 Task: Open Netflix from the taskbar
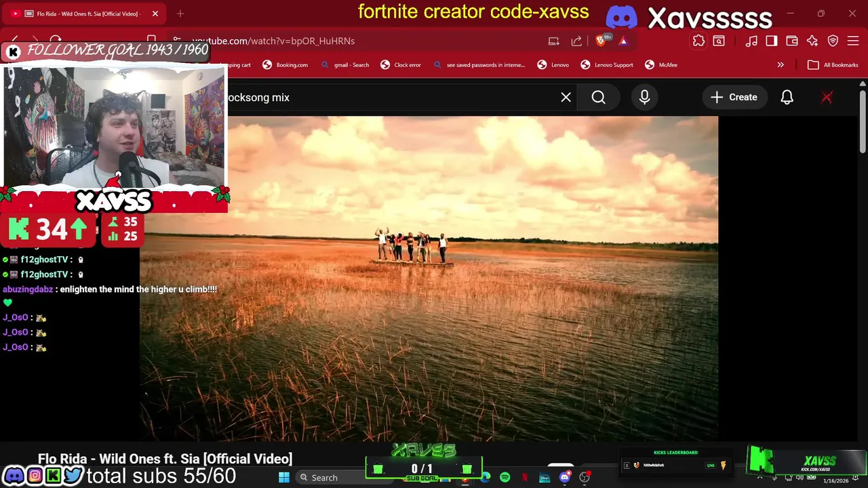525,478
